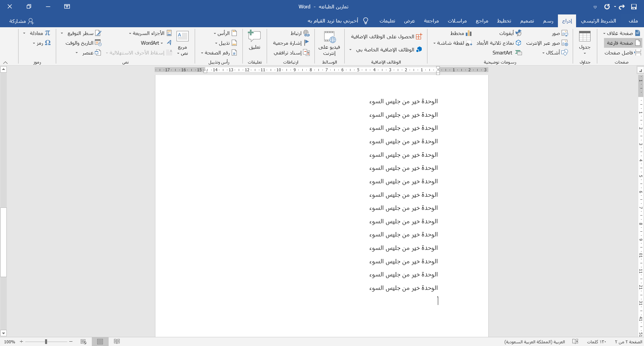Insert Date and Time (التاريخ والوقت)

pyautogui.click(x=83, y=43)
